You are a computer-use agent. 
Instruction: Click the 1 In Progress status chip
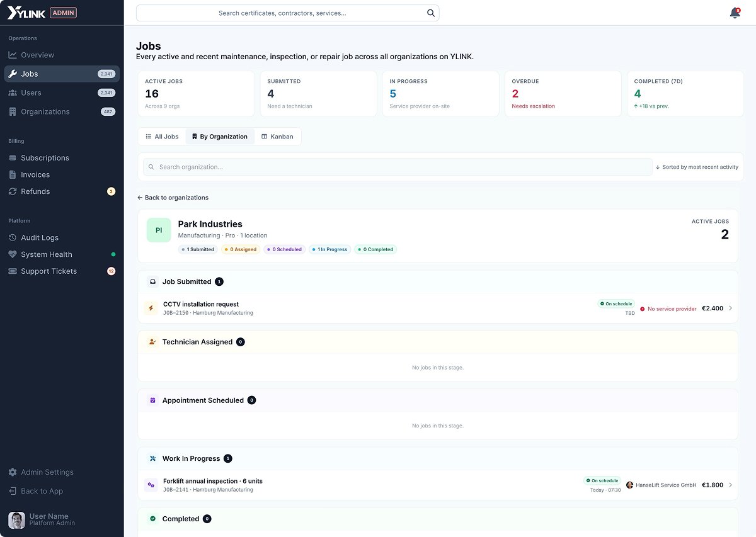pyautogui.click(x=330, y=249)
